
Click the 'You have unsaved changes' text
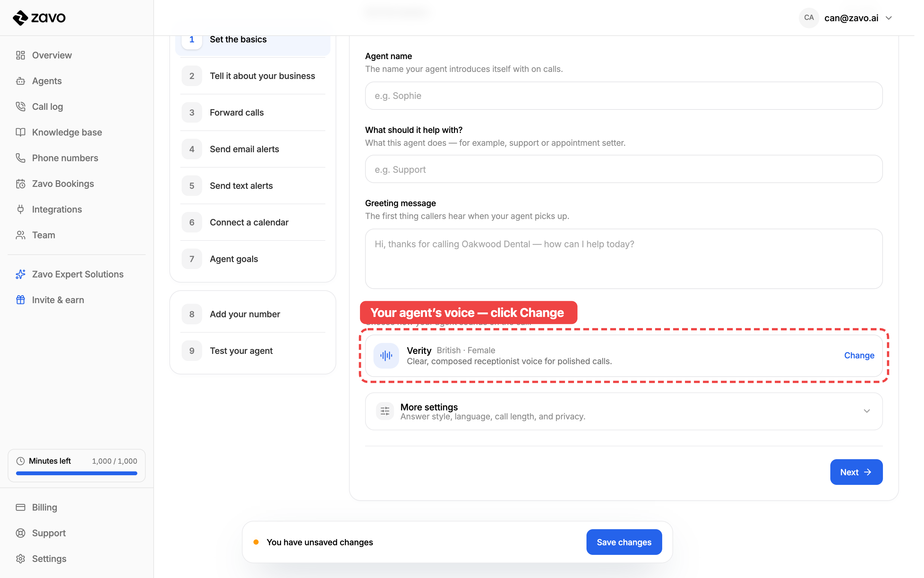click(x=320, y=542)
